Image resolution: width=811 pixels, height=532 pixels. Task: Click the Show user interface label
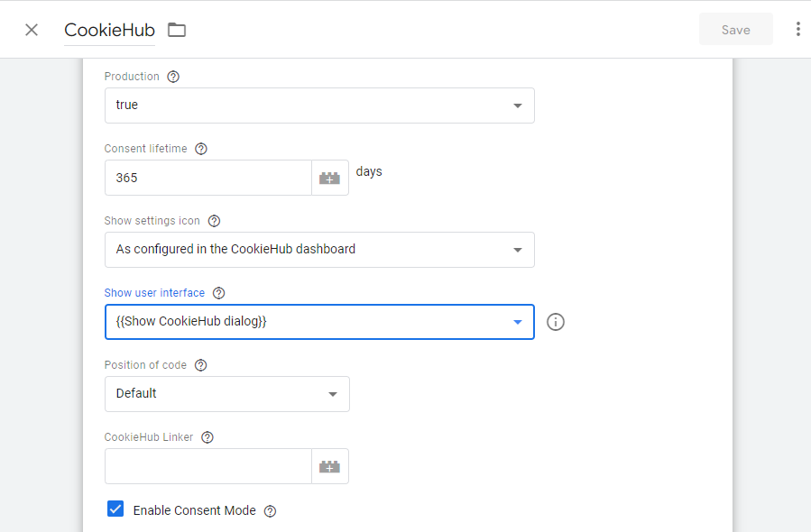point(155,292)
